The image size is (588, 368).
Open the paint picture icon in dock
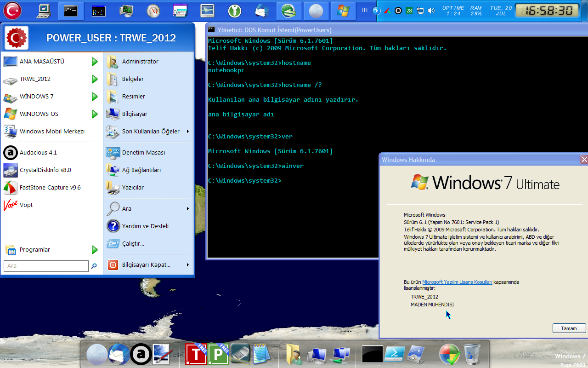[x=163, y=354]
